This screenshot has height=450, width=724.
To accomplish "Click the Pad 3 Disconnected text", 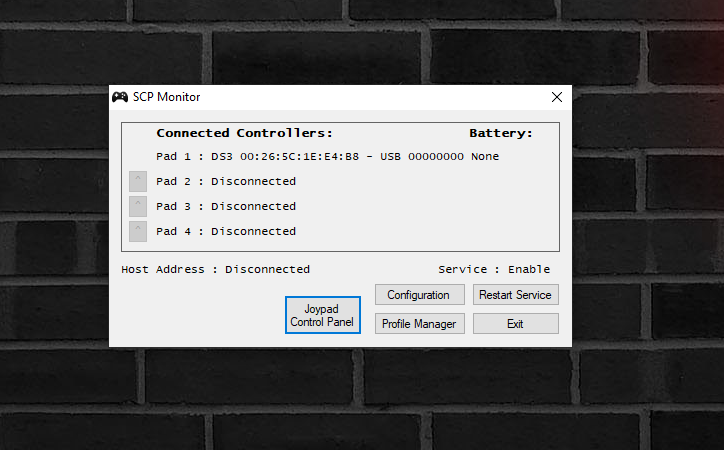I will pos(226,207).
